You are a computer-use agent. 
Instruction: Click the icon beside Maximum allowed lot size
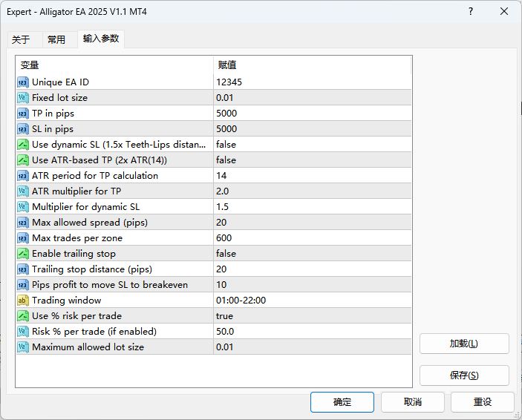[x=23, y=347]
